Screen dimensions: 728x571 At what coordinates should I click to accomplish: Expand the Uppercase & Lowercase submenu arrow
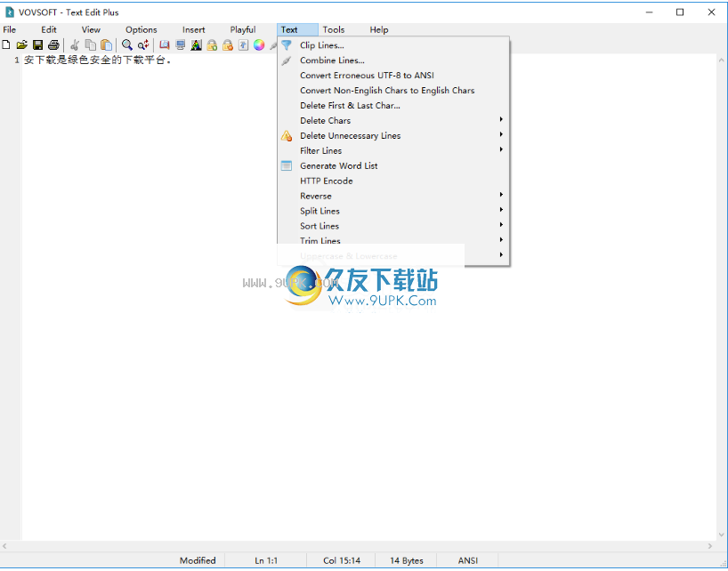(x=501, y=255)
